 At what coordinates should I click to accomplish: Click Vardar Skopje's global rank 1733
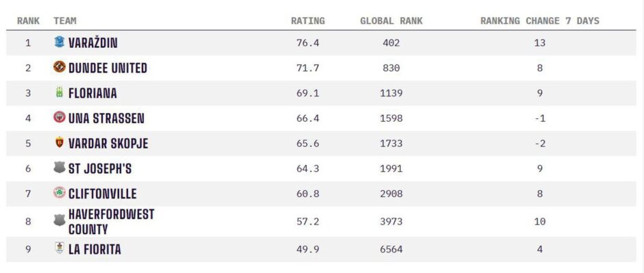391,144
